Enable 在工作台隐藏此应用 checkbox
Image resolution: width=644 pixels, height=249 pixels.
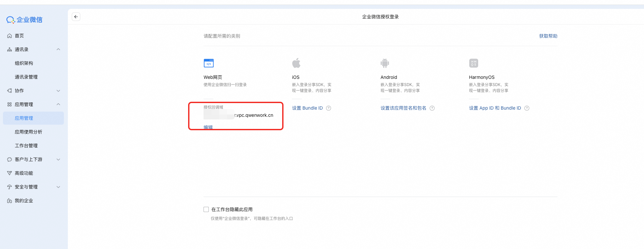[x=206, y=209]
